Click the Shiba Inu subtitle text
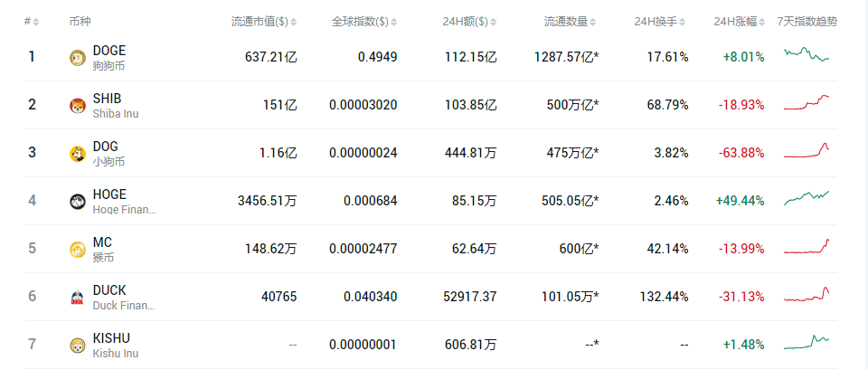This screenshot has width=868, height=370. click(x=116, y=114)
